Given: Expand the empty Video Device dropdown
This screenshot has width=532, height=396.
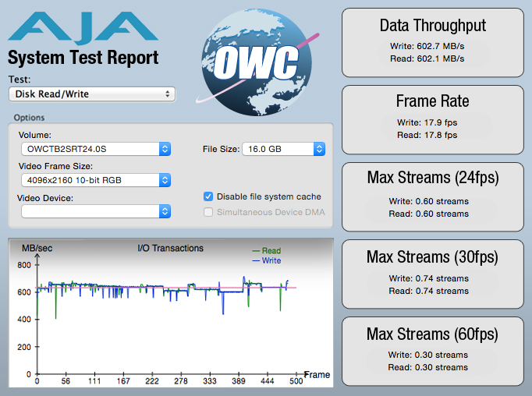Looking at the screenshot, I should (x=95, y=211).
